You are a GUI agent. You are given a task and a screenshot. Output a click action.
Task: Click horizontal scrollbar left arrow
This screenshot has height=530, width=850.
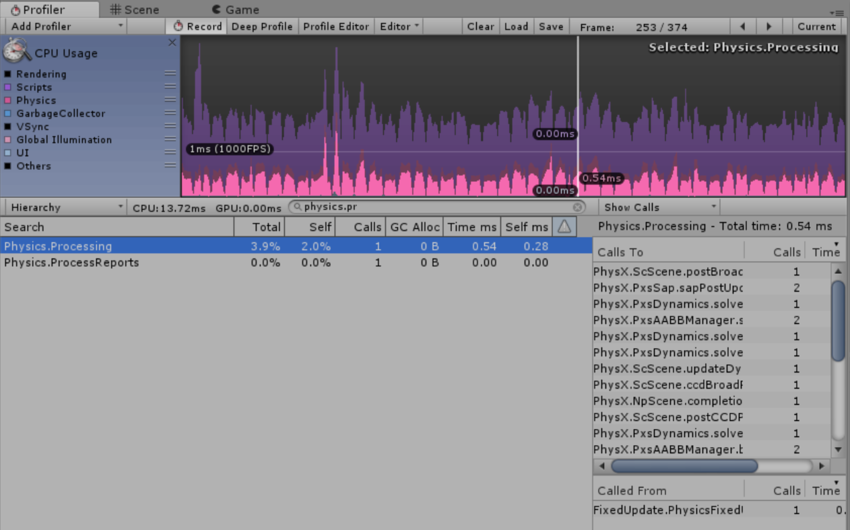tap(602, 466)
